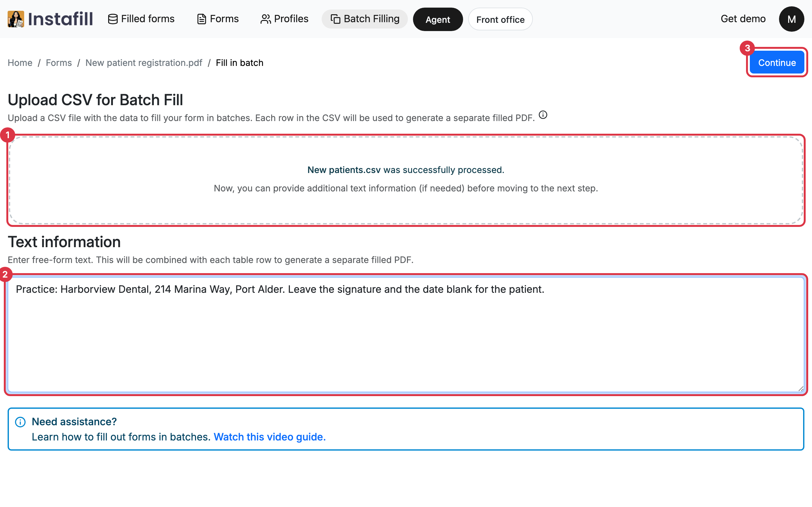The image size is (812, 507).
Task: Go to Home breadcrumb
Action: [x=20, y=63]
